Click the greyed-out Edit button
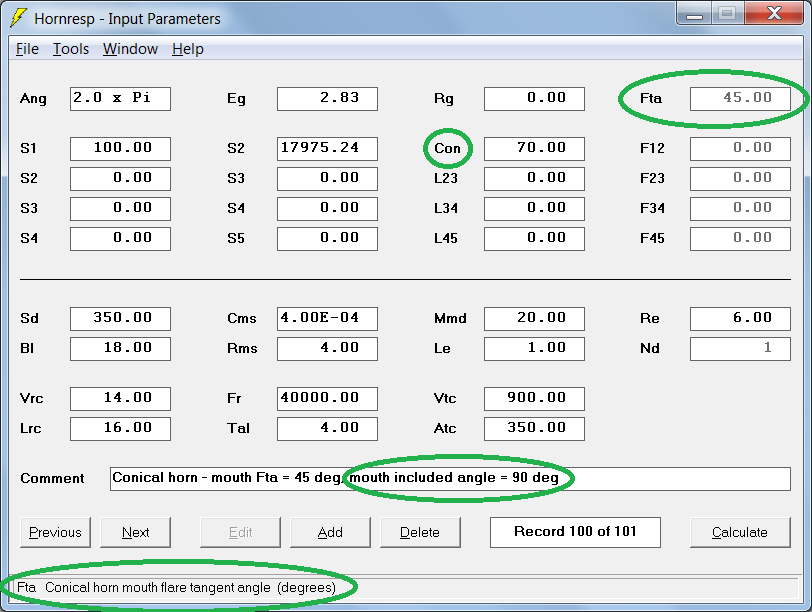The width and height of the screenshot is (812, 612). pos(240,532)
